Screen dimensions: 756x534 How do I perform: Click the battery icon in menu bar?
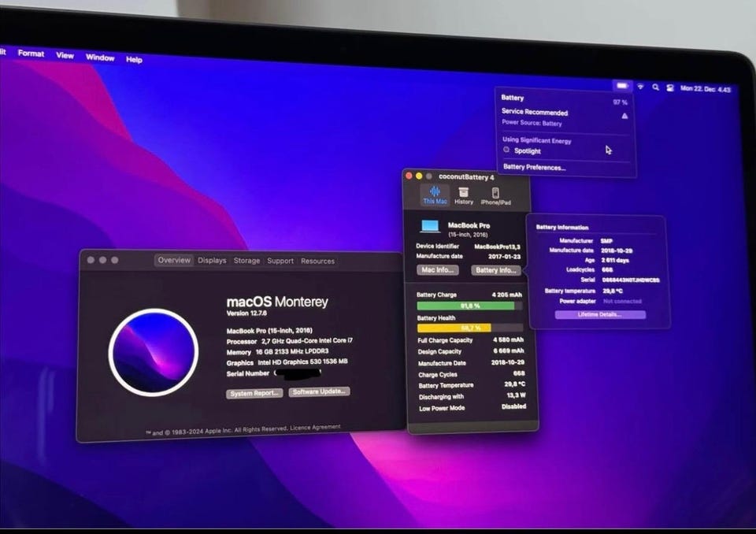click(x=622, y=86)
